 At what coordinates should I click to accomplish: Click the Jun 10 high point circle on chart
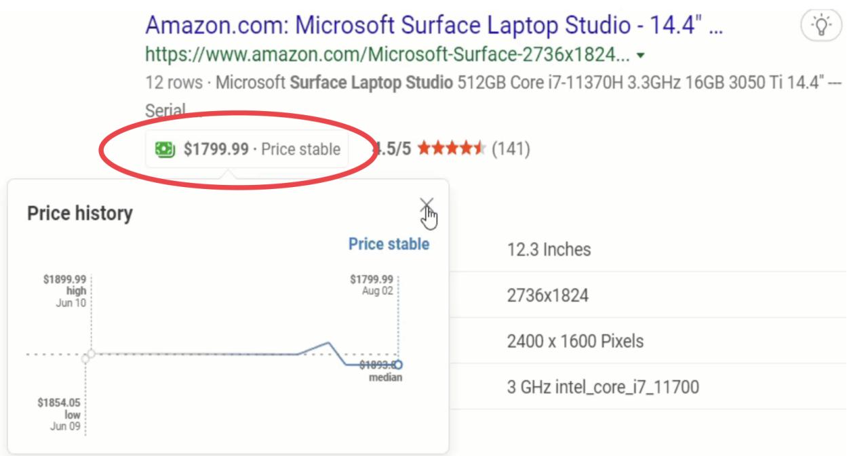(91, 354)
